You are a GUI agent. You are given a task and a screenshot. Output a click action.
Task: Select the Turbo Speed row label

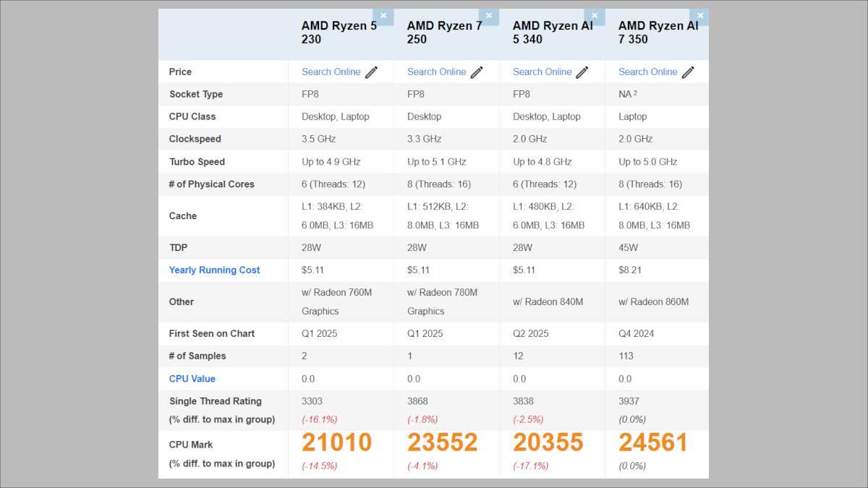[x=197, y=161]
